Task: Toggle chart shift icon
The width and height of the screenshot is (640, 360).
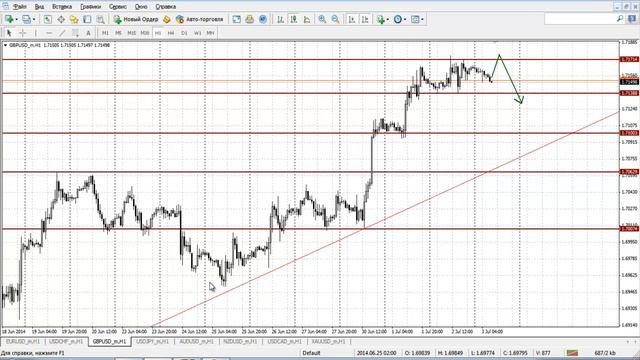Action: pyautogui.click(x=365, y=19)
